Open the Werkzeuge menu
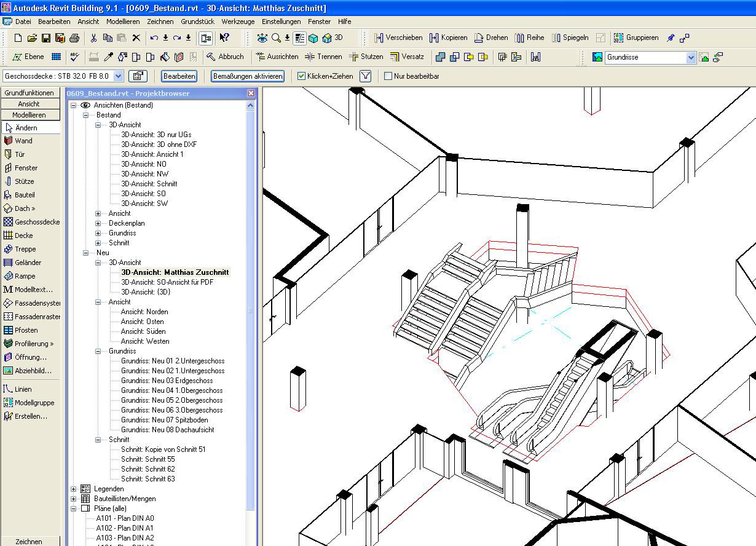Image resolution: width=756 pixels, height=546 pixels. (x=238, y=22)
